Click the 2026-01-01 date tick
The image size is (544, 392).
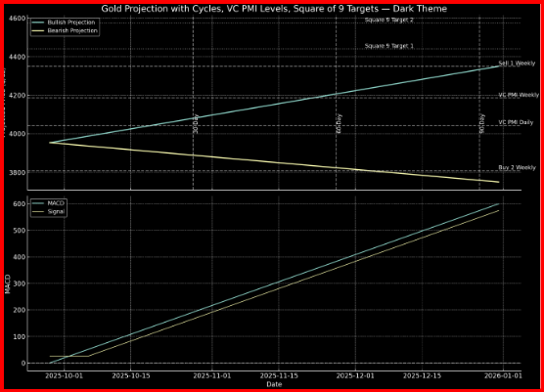[x=503, y=376]
